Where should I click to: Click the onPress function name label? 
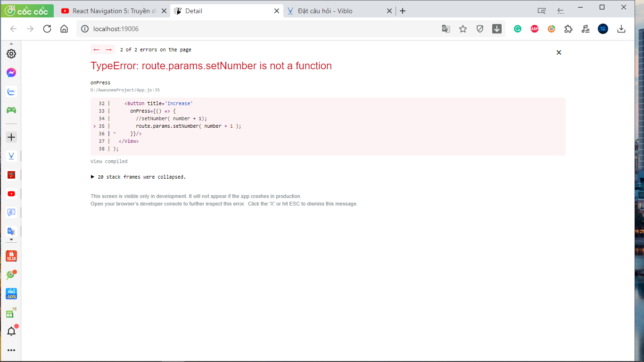tap(100, 82)
